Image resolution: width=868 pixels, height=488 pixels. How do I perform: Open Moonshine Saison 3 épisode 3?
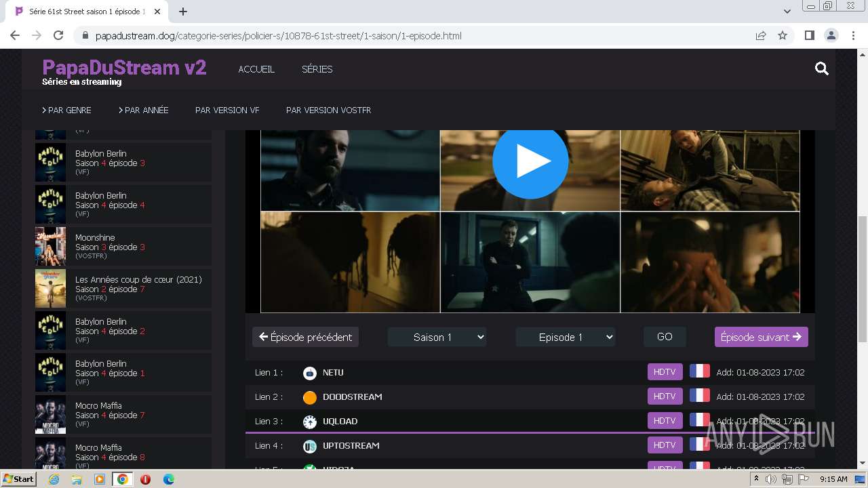point(123,246)
